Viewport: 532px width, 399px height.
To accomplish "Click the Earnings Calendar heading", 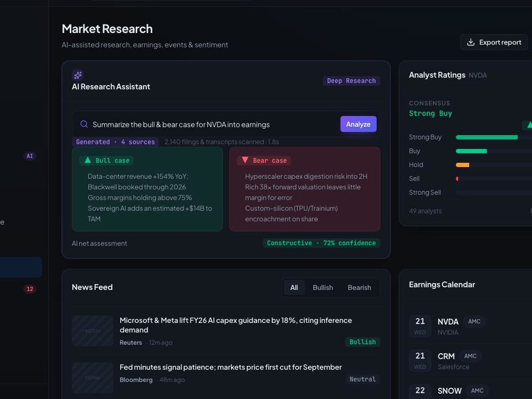I will click(x=442, y=285).
